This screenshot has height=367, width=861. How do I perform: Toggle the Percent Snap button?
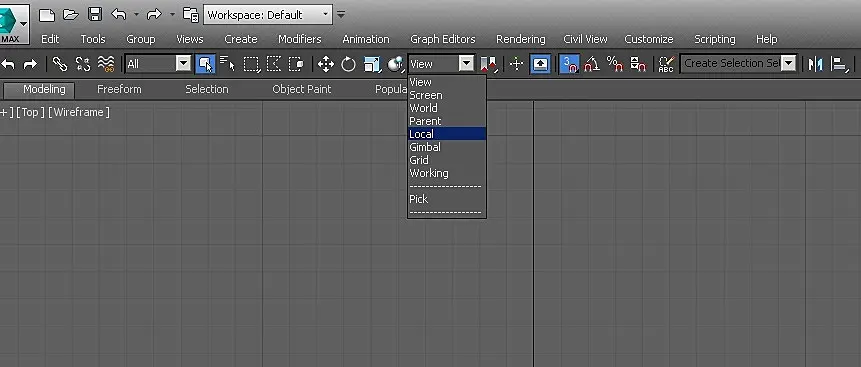pyautogui.click(x=614, y=64)
